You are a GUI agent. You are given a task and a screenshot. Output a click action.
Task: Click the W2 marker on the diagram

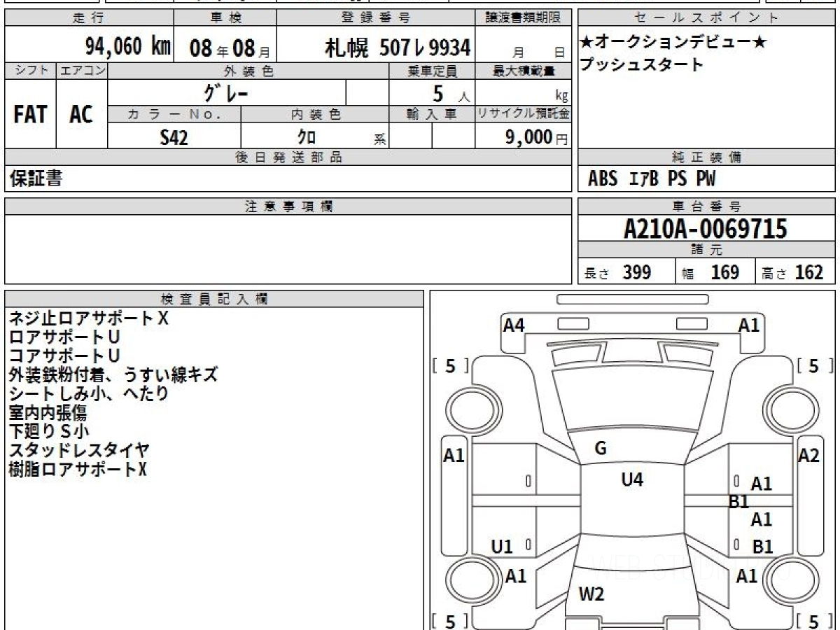[x=591, y=595]
